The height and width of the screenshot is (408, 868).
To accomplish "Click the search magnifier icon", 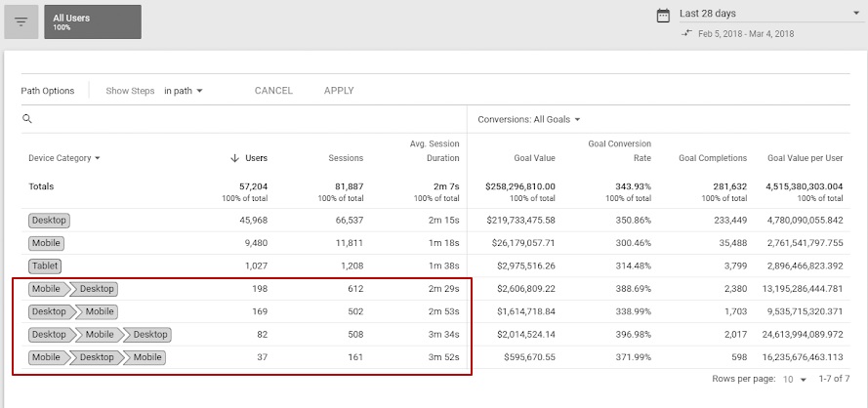I will (27, 119).
